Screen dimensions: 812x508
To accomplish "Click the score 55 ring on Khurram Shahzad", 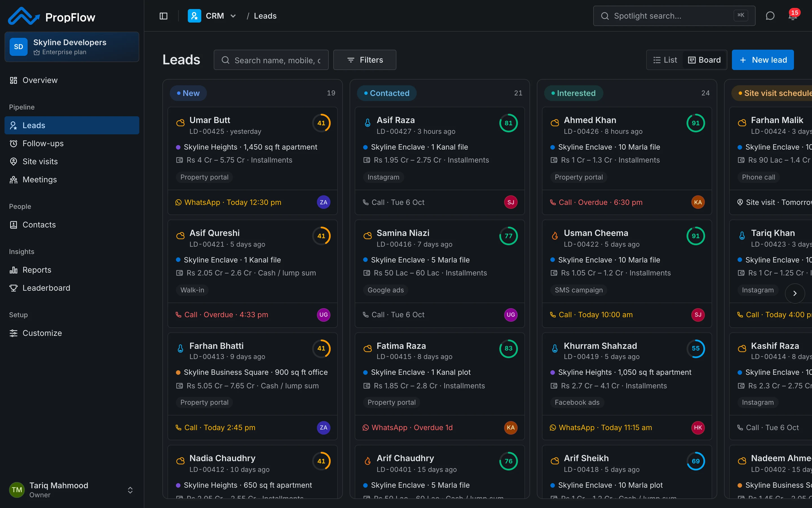I will [x=696, y=349].
